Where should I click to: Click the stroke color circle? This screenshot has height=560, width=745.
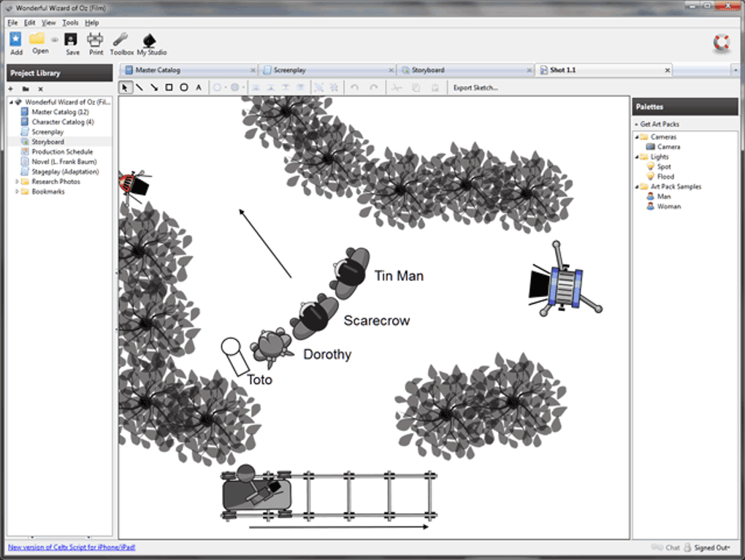pyautogui.click(x=217, y=88)
